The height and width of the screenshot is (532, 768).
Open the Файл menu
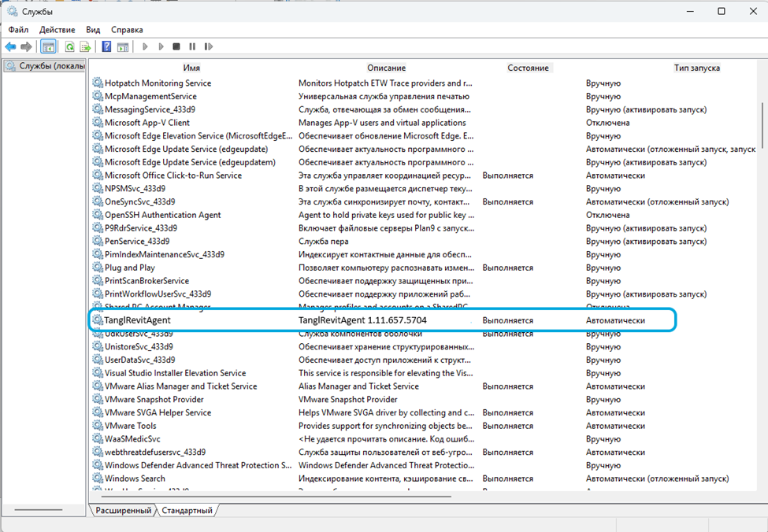[18, 29]
